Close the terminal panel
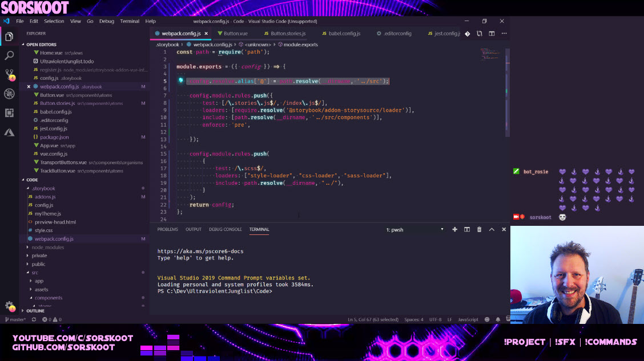The image size is (644, 361). (x=504, y=229)
